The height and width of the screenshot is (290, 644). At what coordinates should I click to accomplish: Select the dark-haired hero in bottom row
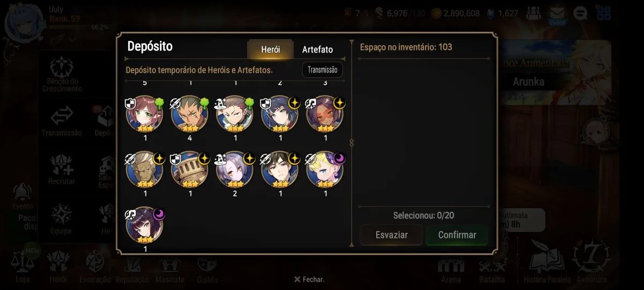145,226
